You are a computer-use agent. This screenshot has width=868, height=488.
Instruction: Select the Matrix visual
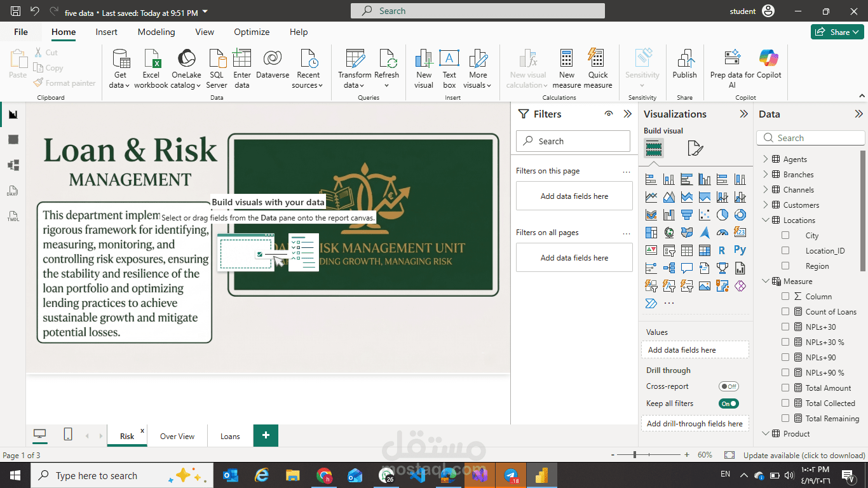pyautogui.click(x=704, y=250)
